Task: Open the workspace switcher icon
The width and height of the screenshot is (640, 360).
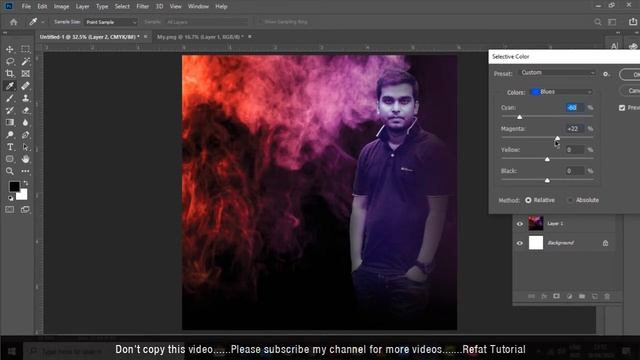Action: [x=612, y=22]
